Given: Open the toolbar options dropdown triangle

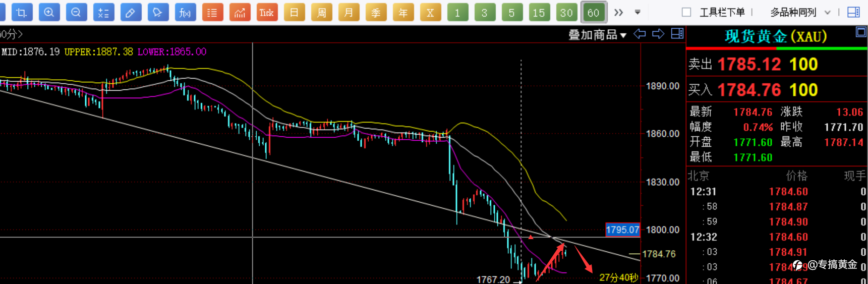Looking at the screenshot, I should (x=638, y=12).
